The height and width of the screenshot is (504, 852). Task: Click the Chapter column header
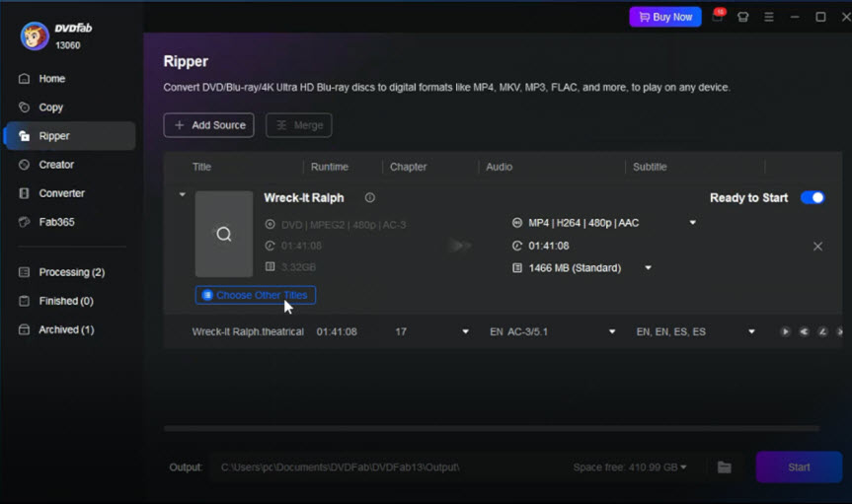point(408,167)
